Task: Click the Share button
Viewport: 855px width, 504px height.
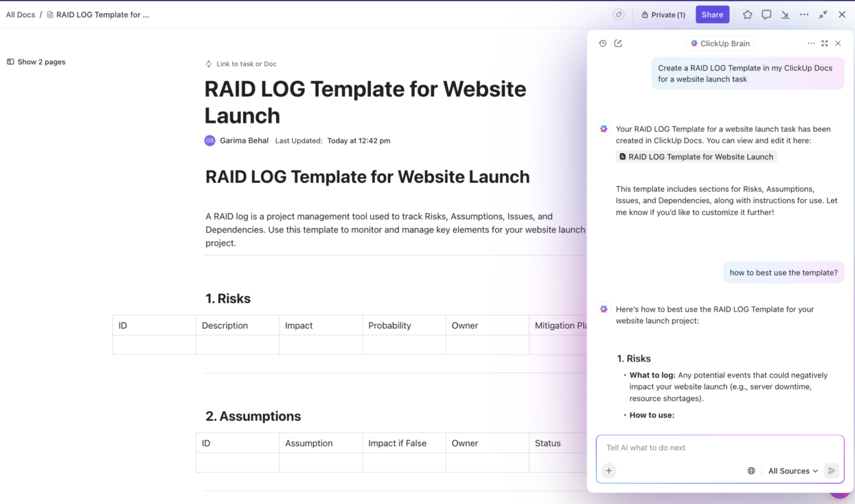Action: tap(712, 14)
